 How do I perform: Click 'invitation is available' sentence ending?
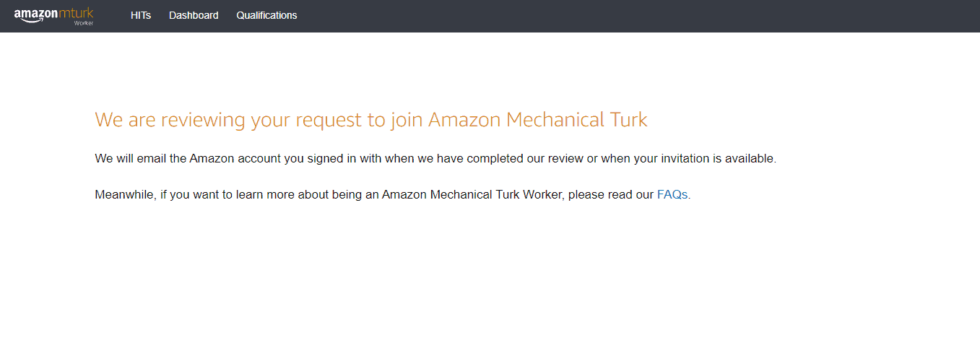(720, 159)
